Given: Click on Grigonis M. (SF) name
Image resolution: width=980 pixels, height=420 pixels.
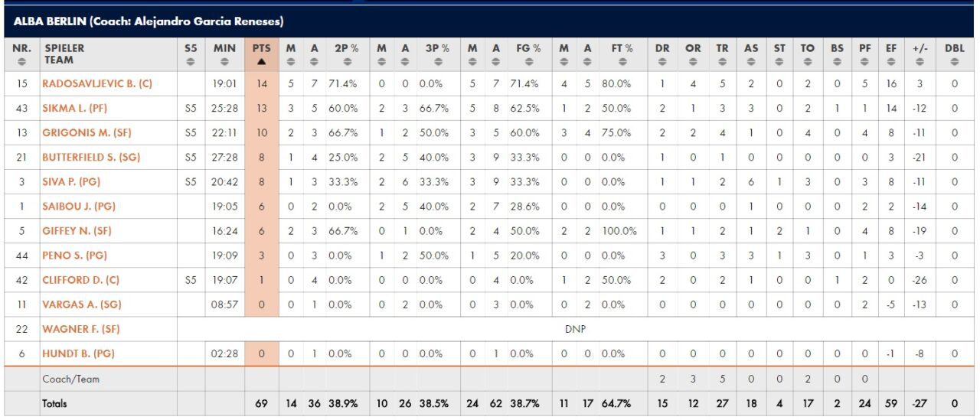Looking at the screenshot, I should [87, 132].
